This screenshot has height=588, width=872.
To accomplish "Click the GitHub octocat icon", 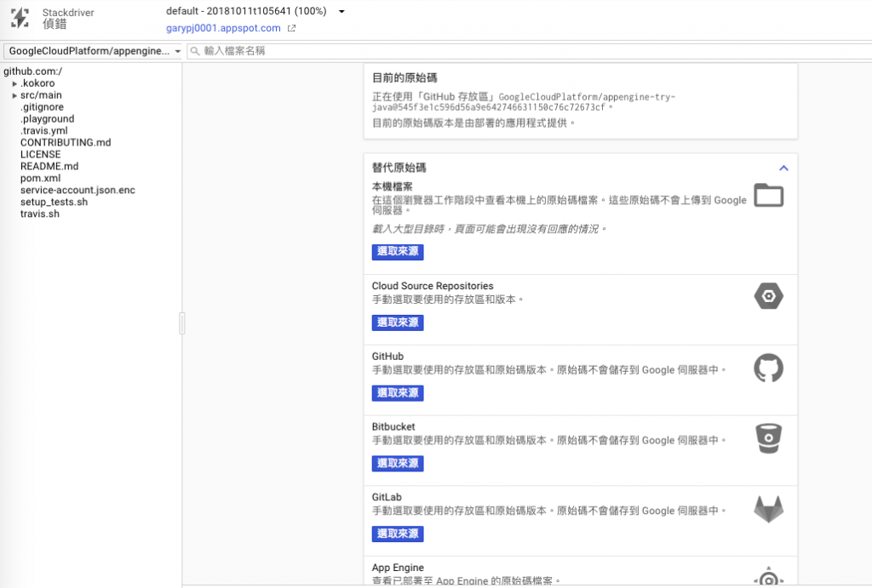I will coord(769,368).
